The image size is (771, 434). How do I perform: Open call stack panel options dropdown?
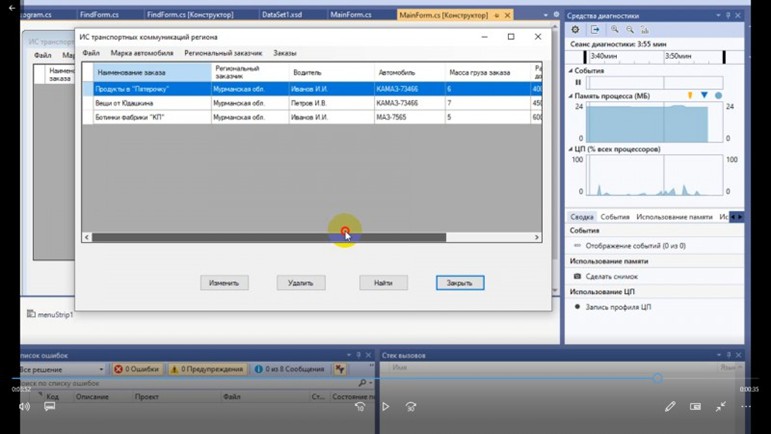pos(719,355)
